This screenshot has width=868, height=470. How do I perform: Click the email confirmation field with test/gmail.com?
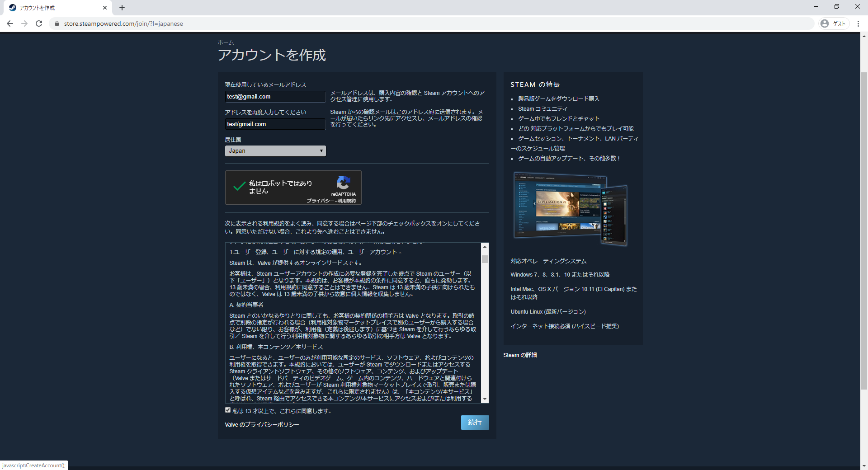pyautogui.click(x=275, y=124)
